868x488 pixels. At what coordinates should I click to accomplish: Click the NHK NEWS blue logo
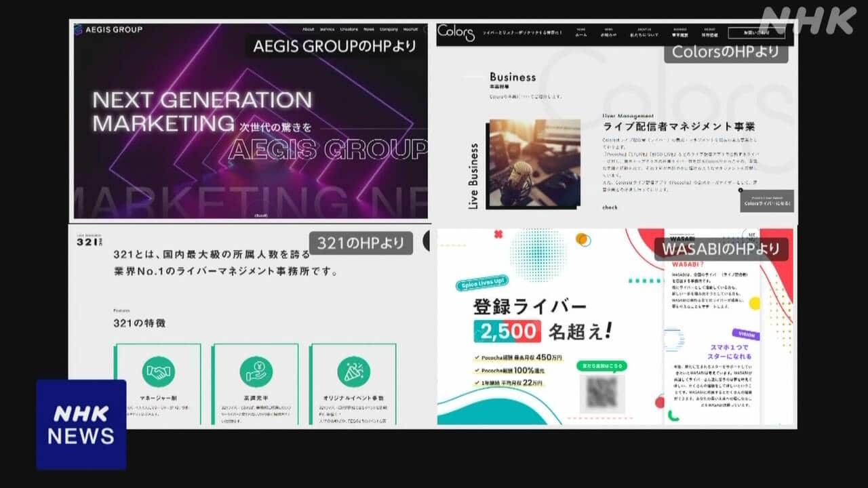coord(81,425)
